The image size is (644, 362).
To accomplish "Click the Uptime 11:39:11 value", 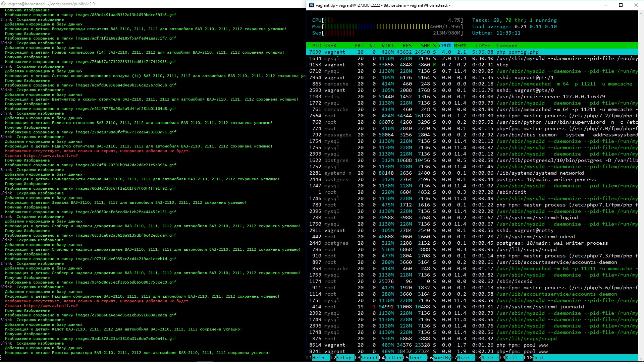I will (x=508, y=33).
